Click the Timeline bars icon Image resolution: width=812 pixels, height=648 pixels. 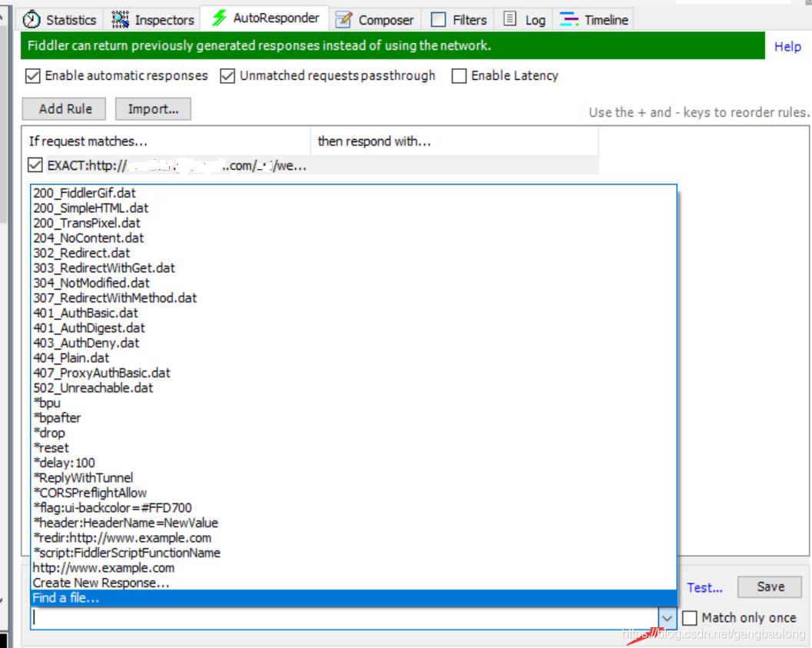(569, 20)
